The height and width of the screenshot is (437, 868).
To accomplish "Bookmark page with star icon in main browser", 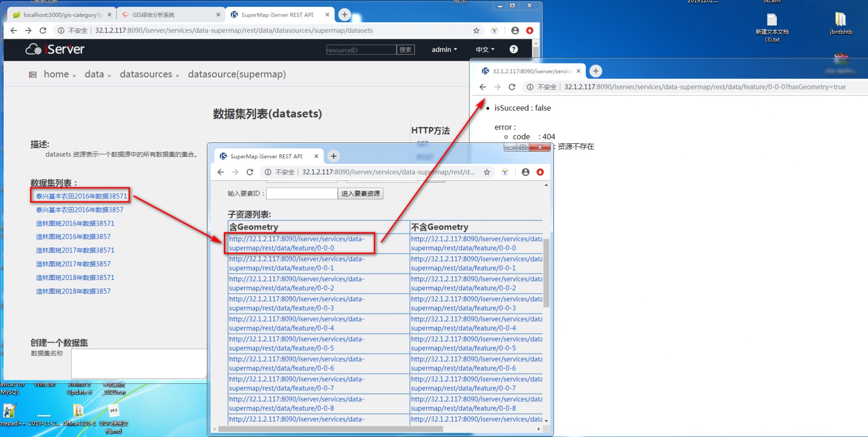I will [x=476, y=31].
